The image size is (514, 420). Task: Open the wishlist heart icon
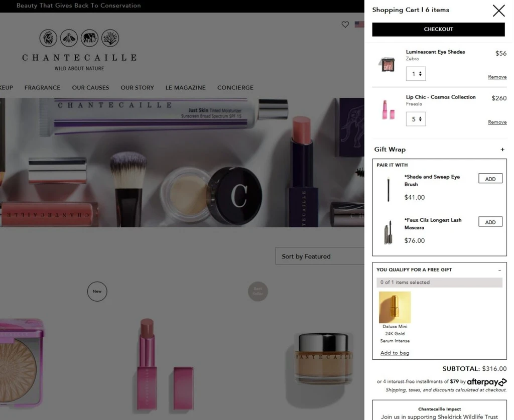[x=345, y=24]
